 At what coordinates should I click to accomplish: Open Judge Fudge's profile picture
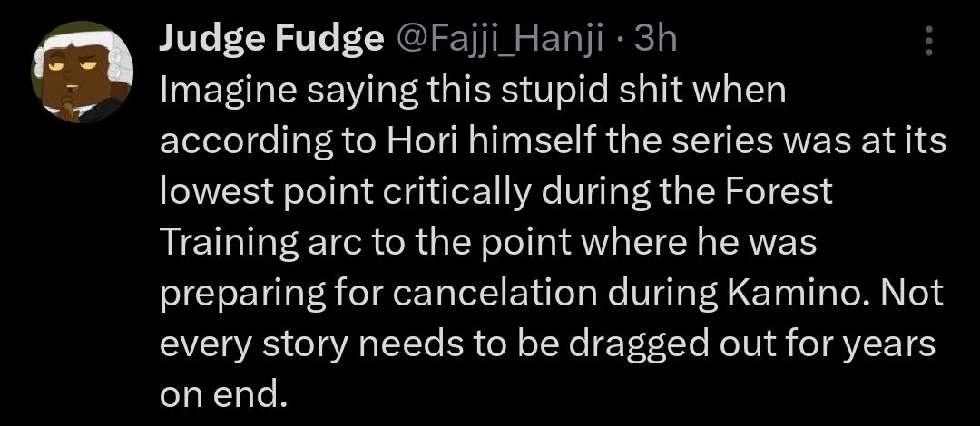[83, 72]
